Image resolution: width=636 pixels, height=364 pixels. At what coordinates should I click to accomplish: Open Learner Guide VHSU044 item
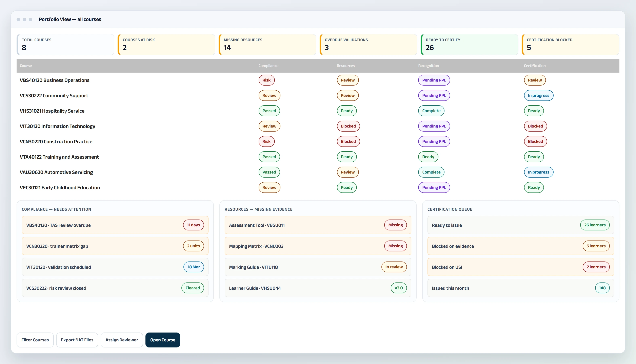pos(318,288)
